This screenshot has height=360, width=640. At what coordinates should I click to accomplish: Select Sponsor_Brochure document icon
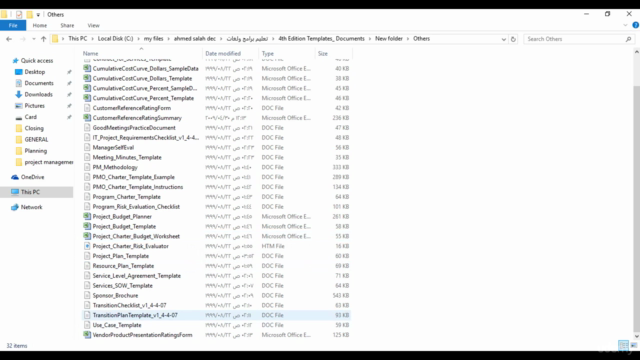[x=87, y=295]
